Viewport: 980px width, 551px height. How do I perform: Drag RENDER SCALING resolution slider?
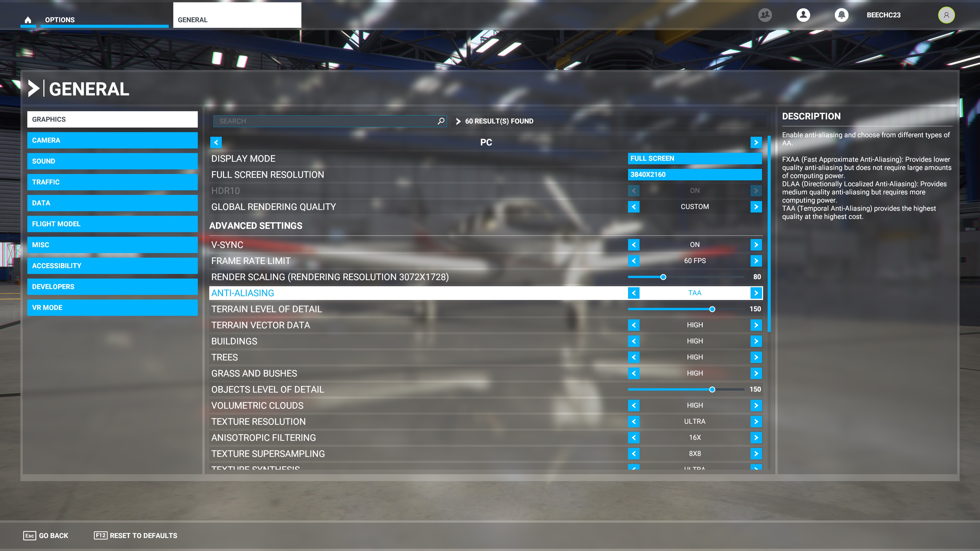tap(664, 277)
